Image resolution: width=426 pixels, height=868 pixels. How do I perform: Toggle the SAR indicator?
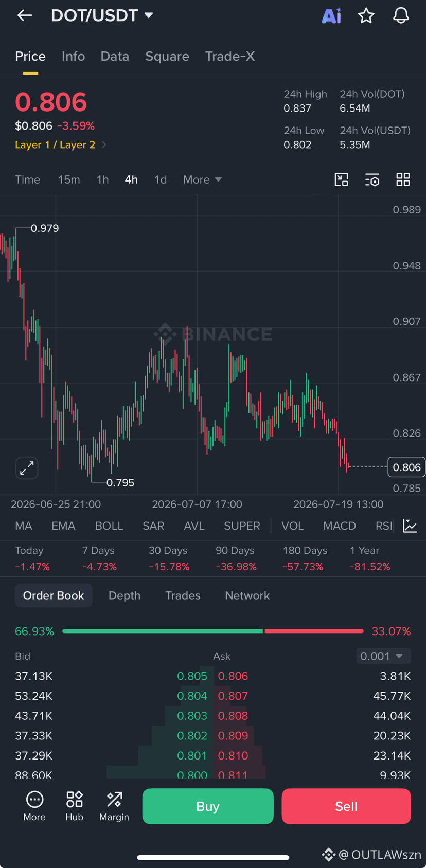coord(153,526)
